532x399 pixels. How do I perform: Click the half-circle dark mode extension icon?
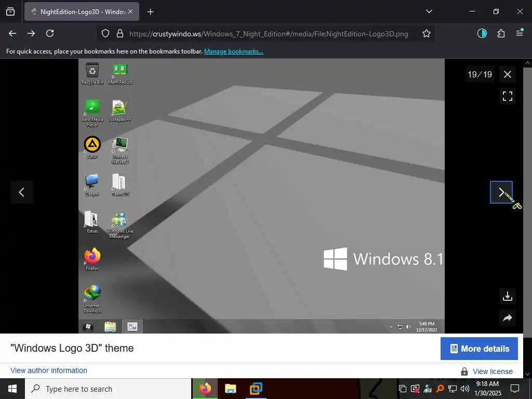pyautogui.click(x=482, y=33)
